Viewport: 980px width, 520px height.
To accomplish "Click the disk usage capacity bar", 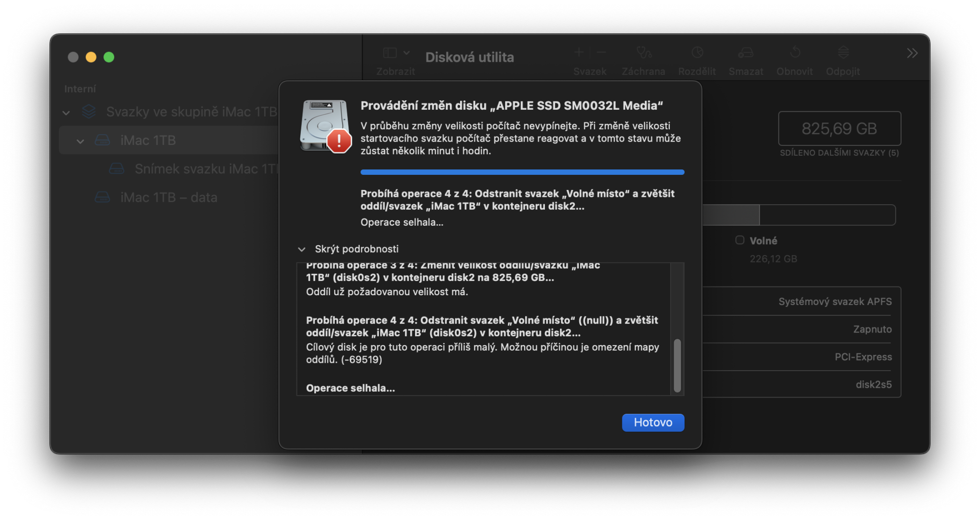I will pos(799,215).
